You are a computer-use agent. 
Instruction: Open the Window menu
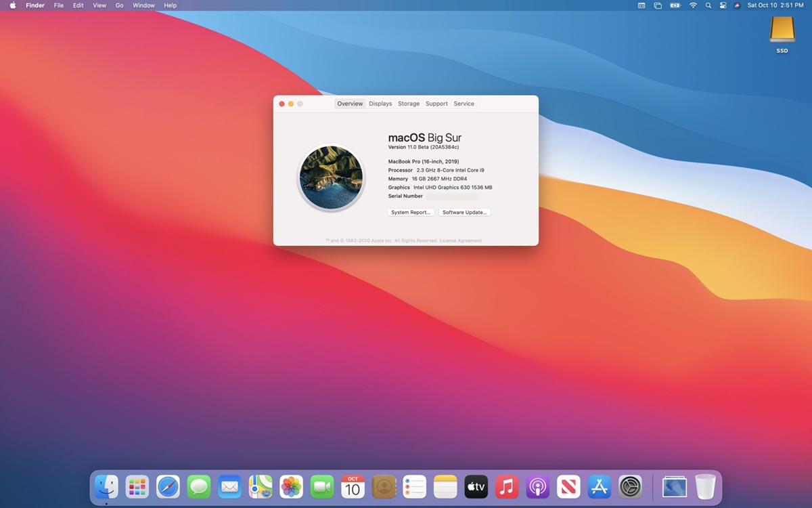143,5
